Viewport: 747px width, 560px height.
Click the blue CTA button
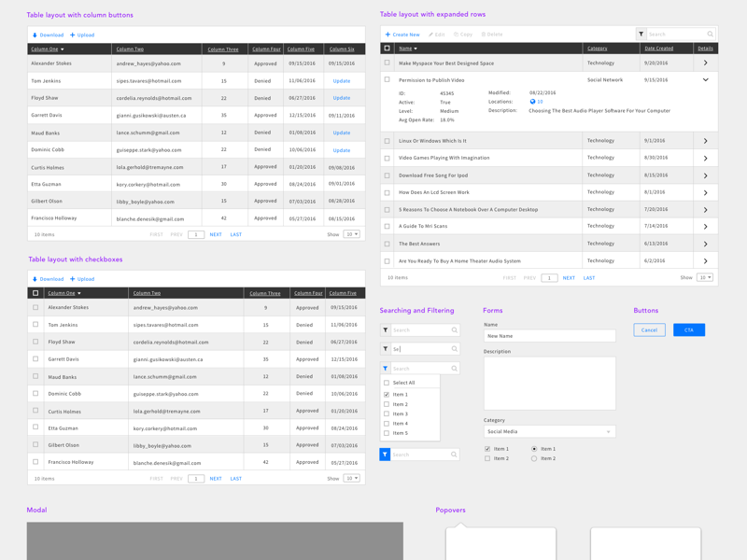point(688,329)
